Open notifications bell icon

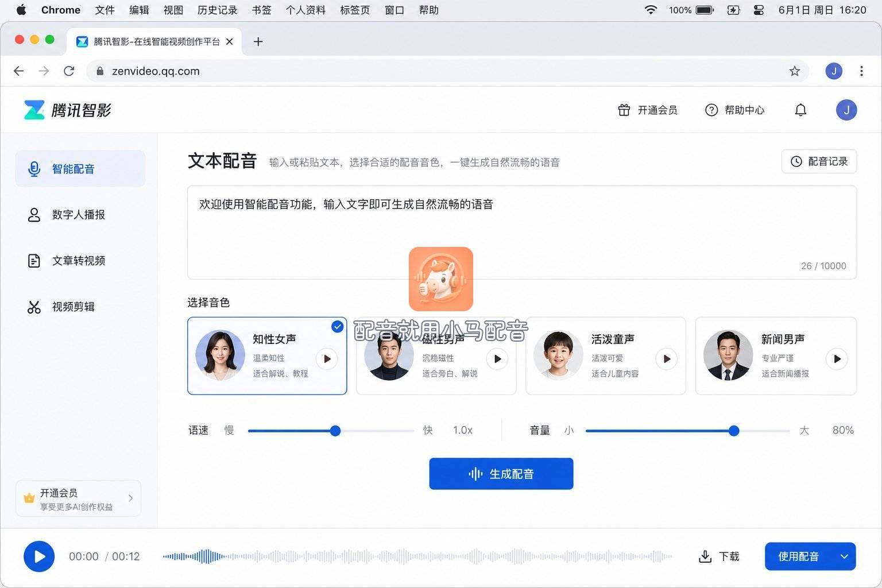(800, 110)
